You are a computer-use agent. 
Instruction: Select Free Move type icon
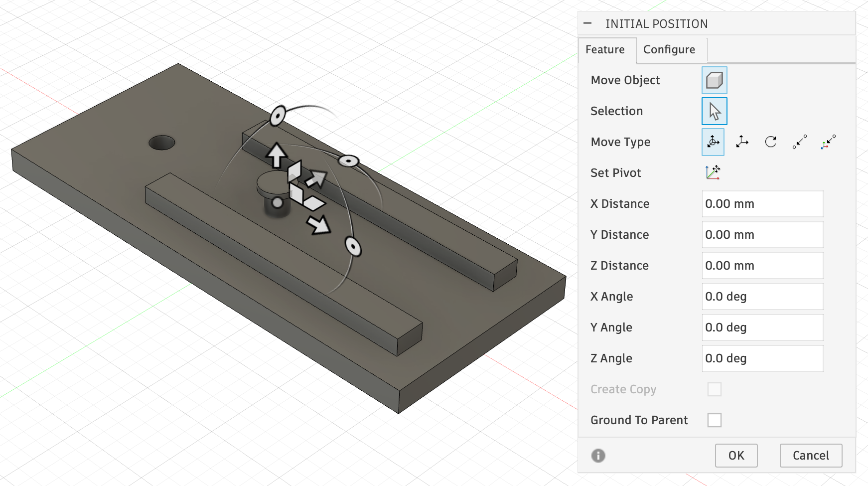tap(713, 142)
